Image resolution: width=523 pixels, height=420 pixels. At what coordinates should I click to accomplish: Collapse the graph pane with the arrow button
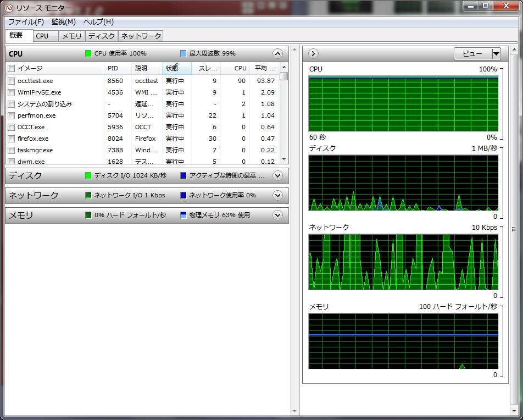[313, 54]
